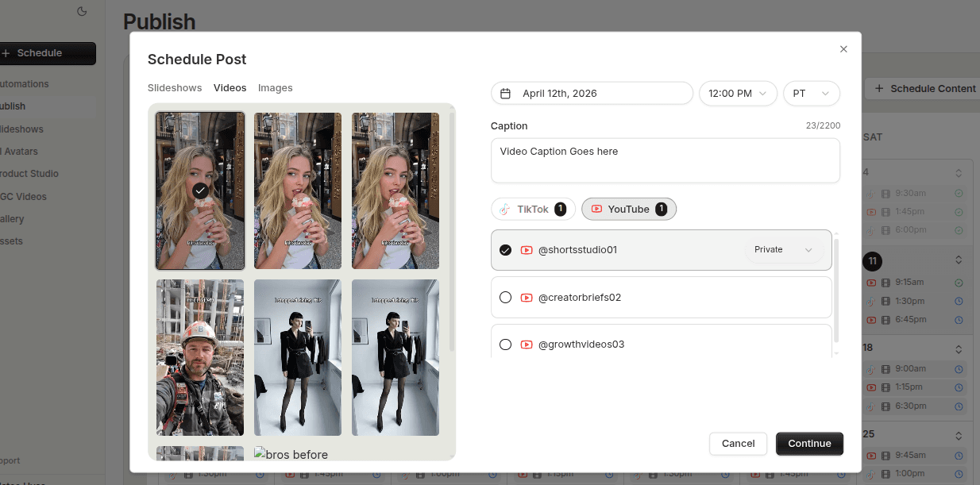Click the TikTok icon next to the 1:30pm post
980x485 pixels.
click(x=870, y=301)
